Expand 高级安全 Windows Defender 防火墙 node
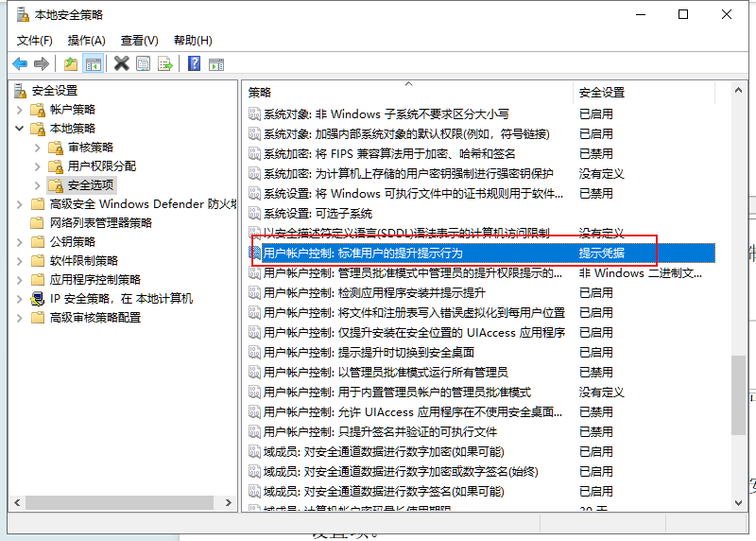This screenshot has width=756, height=541. (x=20, y=204)
